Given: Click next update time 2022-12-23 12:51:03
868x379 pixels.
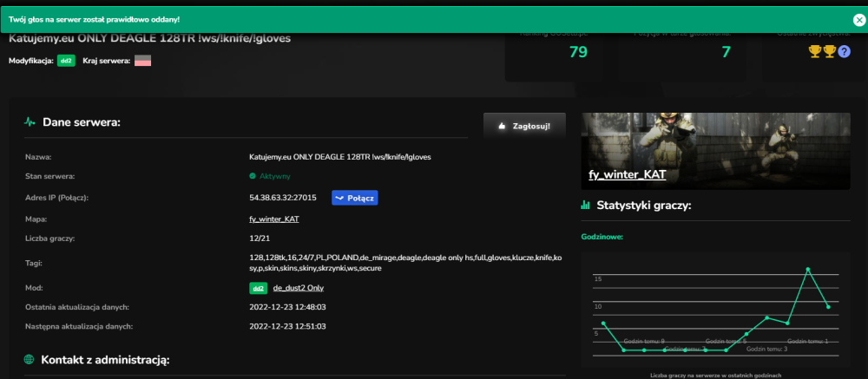Looking at the screenshot, I should (288, 326).
